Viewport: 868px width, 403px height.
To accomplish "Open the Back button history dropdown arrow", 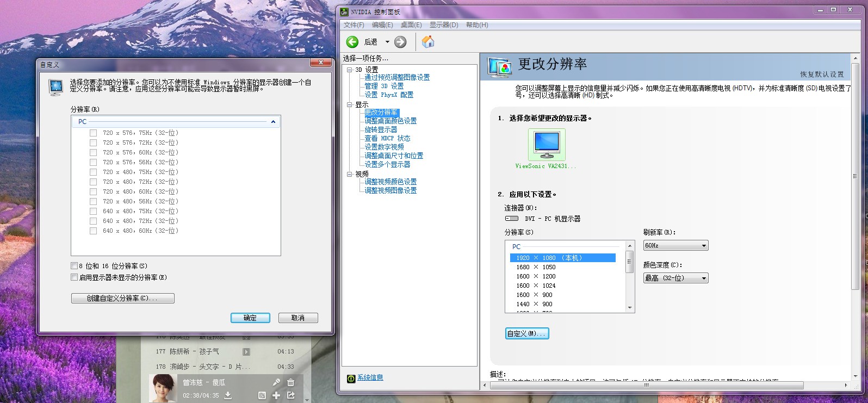I will [x=387, y=42].
